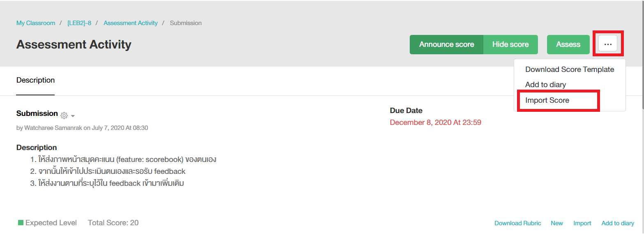This screenshot has height=238, width=644.
Task: Select Import Score from the menu
Action: tap(547, 100)
